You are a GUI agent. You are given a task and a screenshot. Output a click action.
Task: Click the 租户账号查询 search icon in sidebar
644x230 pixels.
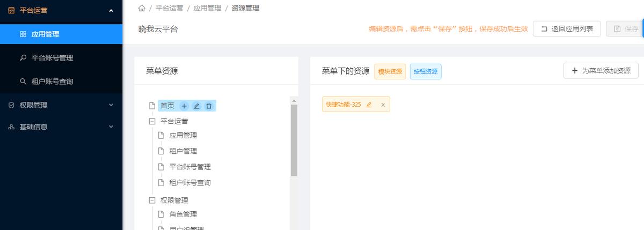coord(23,81)
